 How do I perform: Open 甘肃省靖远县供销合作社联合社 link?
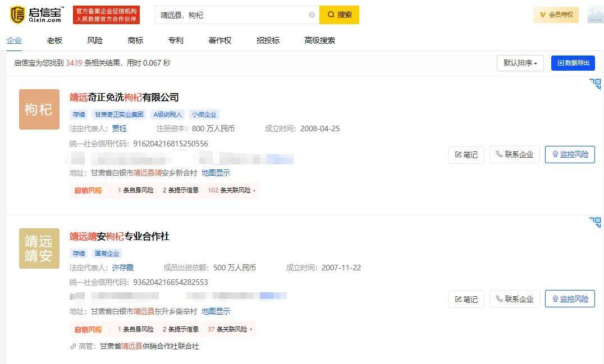149,346
